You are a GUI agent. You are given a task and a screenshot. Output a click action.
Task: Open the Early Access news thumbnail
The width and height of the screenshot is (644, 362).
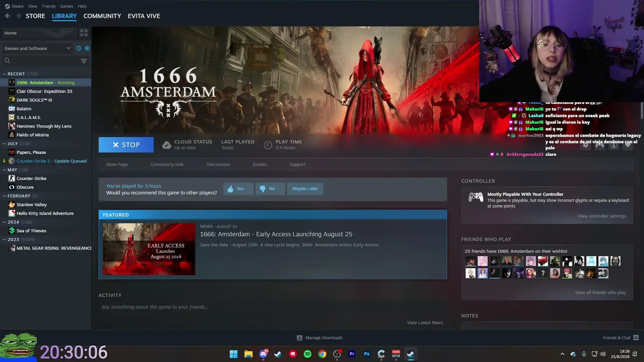pos(149,249)
